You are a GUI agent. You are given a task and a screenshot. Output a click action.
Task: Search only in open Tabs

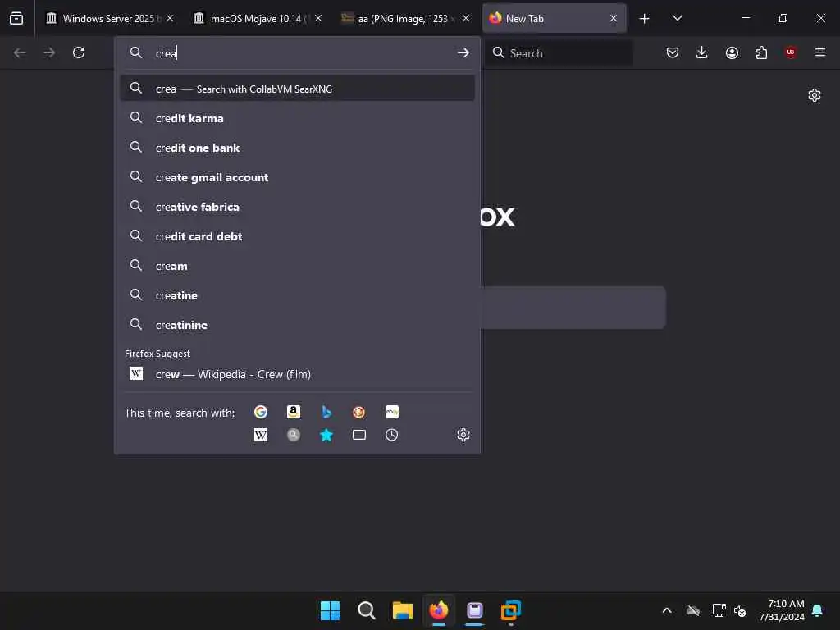(x=359, y=435)
